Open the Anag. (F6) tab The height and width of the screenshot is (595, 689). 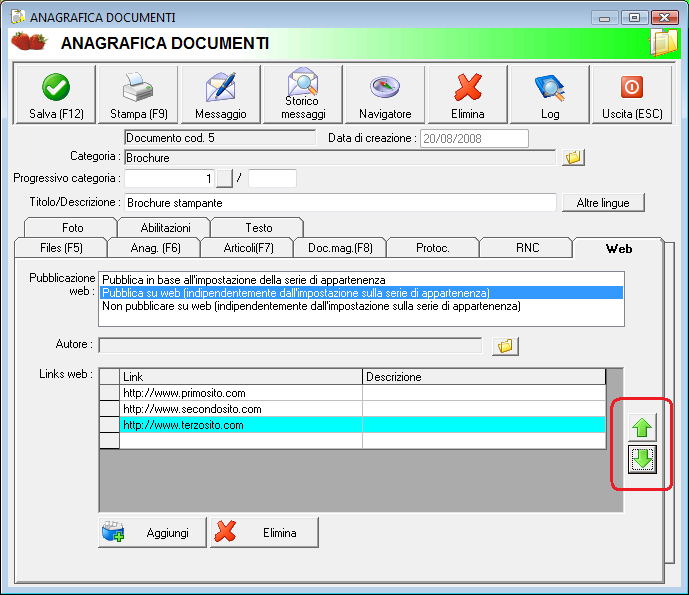pos(155,248)
